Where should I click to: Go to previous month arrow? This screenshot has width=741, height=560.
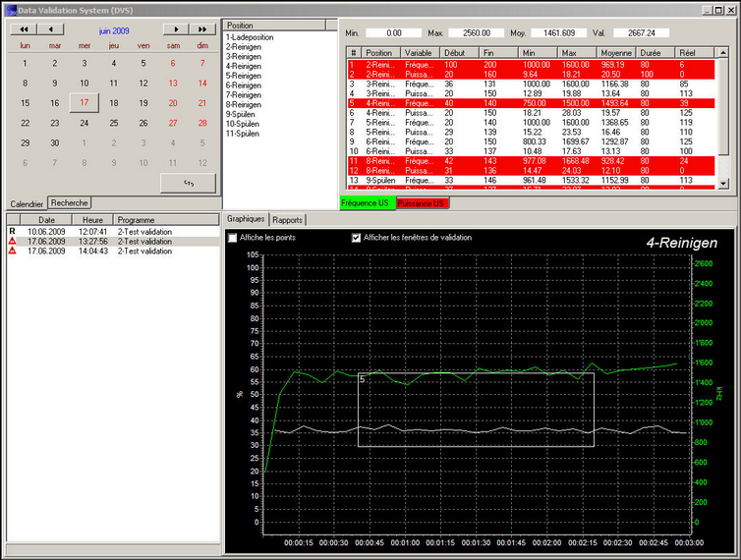[x=50, y=29]
